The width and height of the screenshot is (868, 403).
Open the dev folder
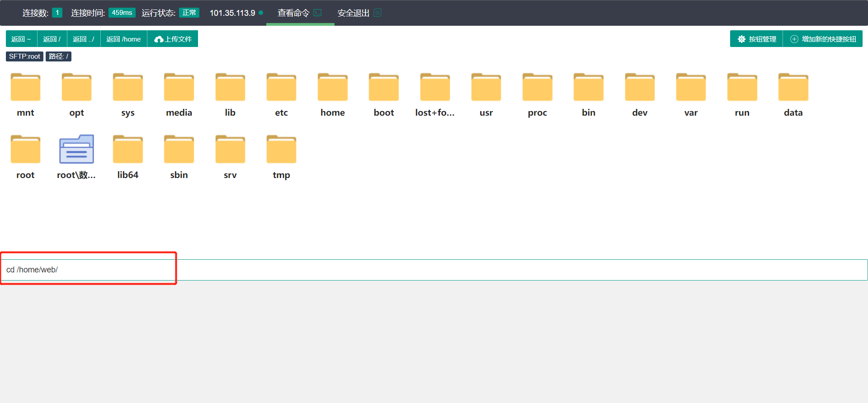(640, 87)
